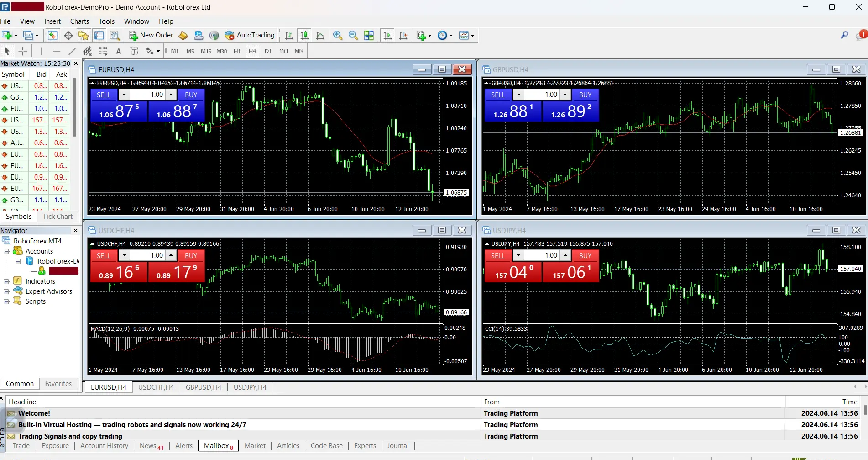
Task: Open the Insert menu
Action: tap(52, 21)
